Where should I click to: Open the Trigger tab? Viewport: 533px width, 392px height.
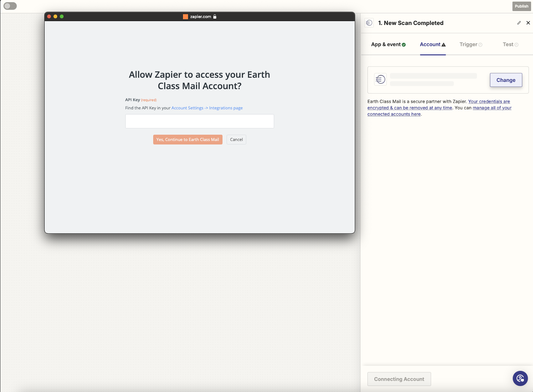point(471,45)
